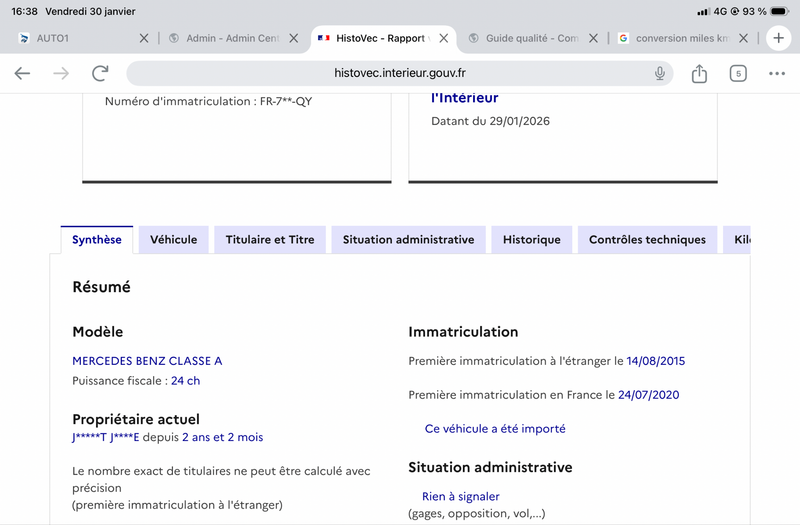800x525 pixels.
Task: Tap the microphone icon in address bar
Action: tap(660, 73)
